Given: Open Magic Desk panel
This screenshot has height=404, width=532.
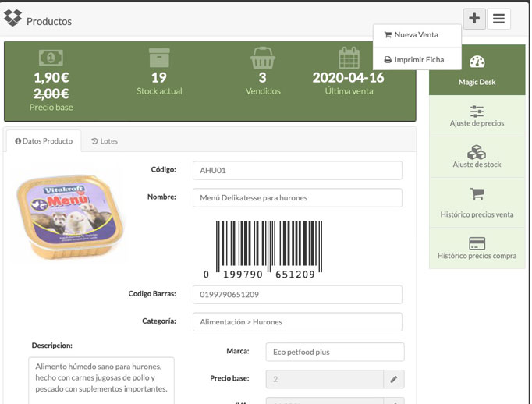Looking at the screenshot, I should (477, 70).
